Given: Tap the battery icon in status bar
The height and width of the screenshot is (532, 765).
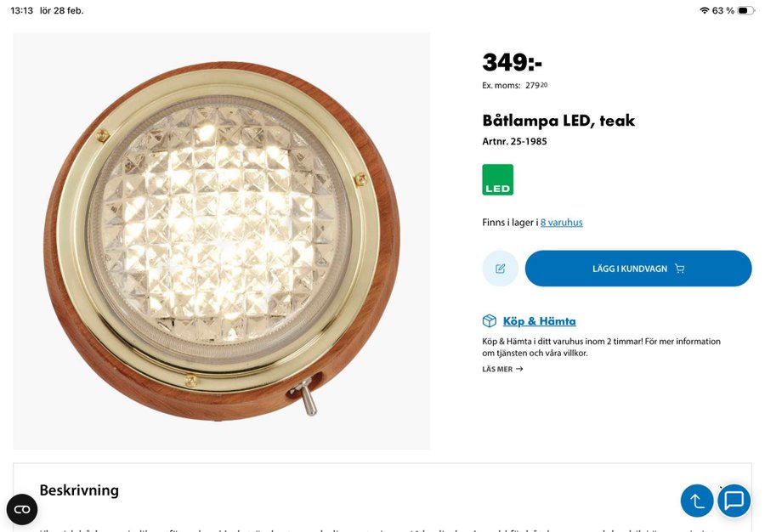Looking at the screenshot, I should pos(745,11).
